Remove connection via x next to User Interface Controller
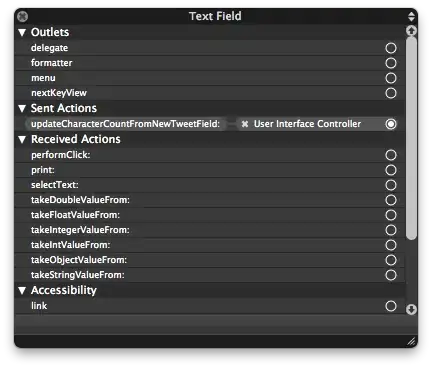The width and height of the screenshot is (432, 368). pos(245,124)
